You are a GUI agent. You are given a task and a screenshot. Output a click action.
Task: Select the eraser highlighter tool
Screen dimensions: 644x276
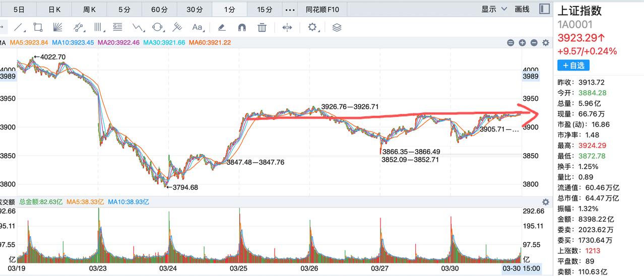(x=221, y=27)
